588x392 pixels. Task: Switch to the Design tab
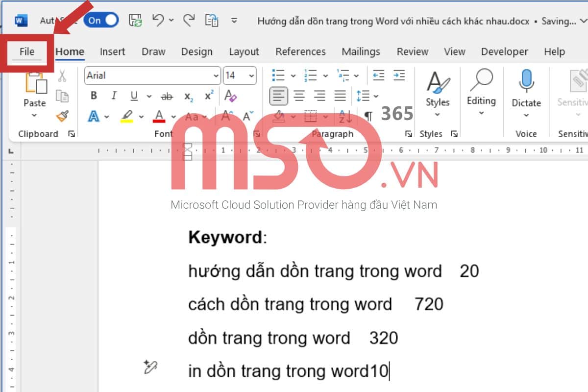tap(196, 51)
